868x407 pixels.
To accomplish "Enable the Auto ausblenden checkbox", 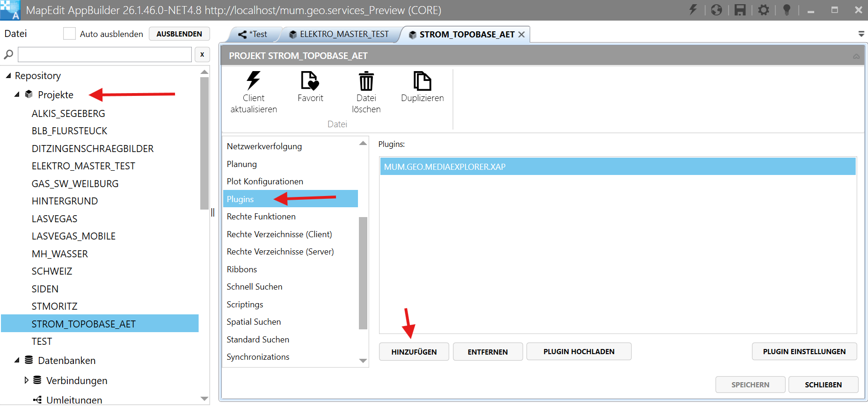I will 69,34.
